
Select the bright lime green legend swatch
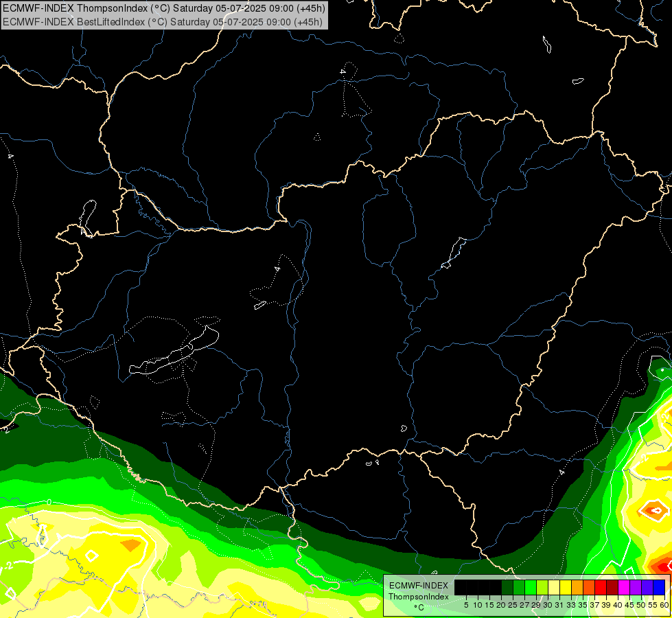(x=531, y=587)
